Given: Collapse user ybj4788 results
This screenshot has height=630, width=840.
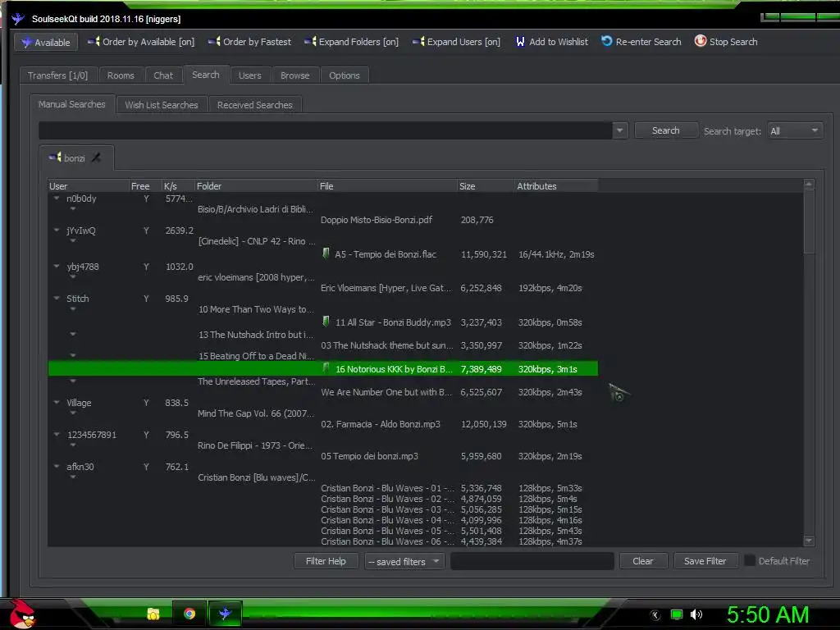Looking at the screenshot, I should point(57,267).
